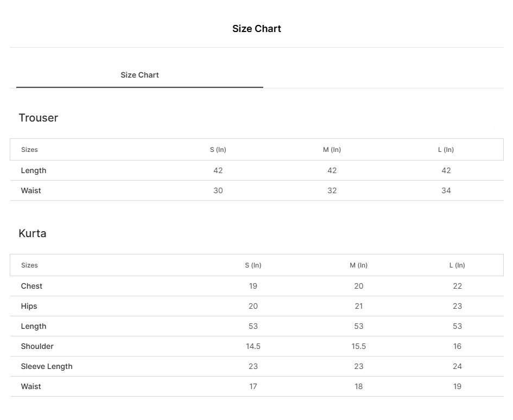The height and width of the screenshot is (420, 513).
Task: Select the Sleeve Length row label
Action: pyautogui.click(x=47, y=366)
